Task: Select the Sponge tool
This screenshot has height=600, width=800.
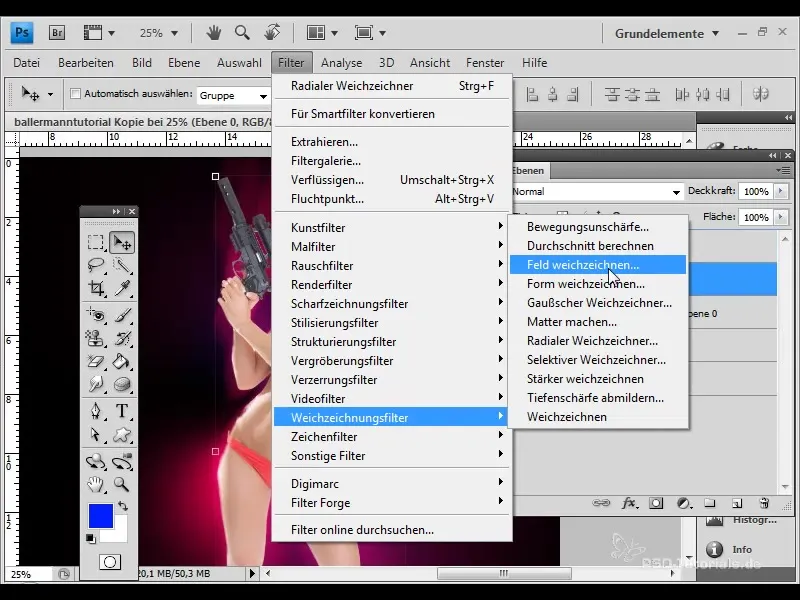Action: tap(122, 384)
